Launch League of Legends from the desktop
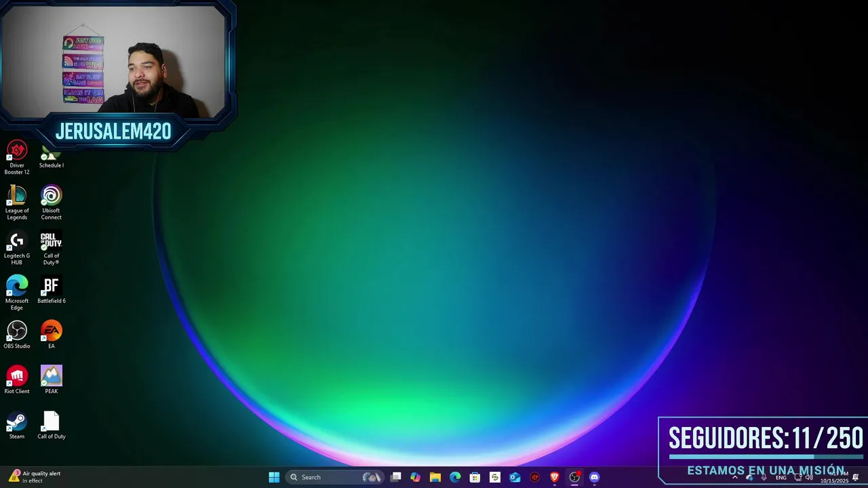 pyautogui.click(x=17, y=203)
